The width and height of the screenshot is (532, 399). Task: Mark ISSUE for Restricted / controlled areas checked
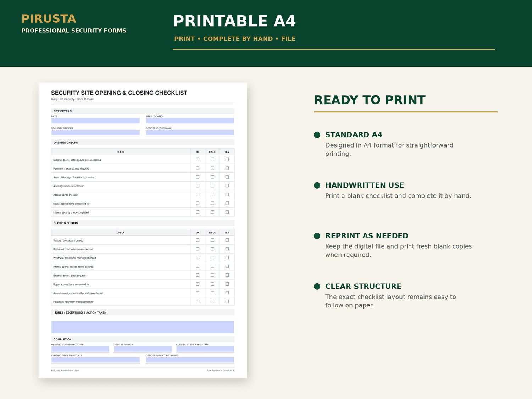212,249
